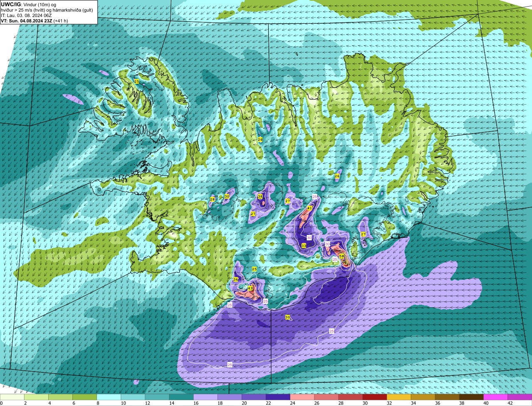Click the yellow gust marker labeled 58
532x406 pixels.
[342, 257]
